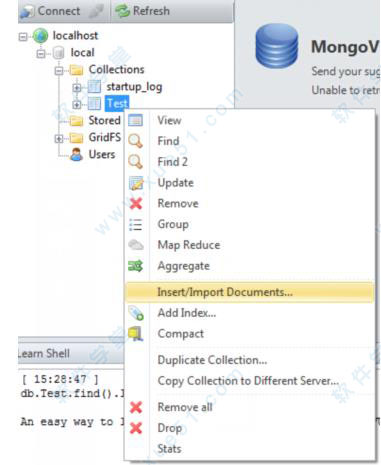Collapse the Collections folder node
This screenshot has width=381, height=465.
click(x=59, y=70)
